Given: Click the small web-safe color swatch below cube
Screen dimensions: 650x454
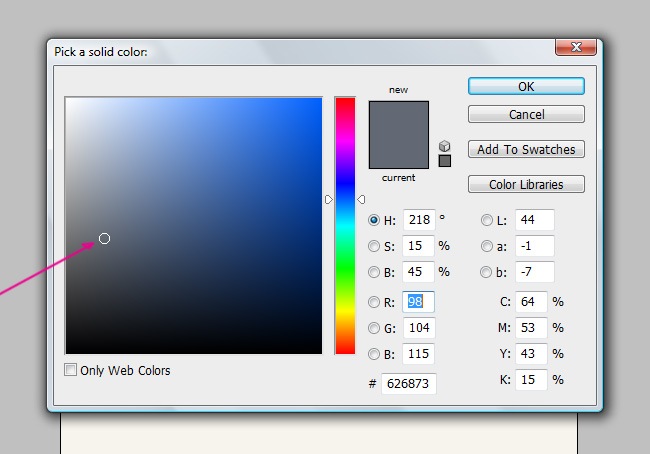Looking at the screenshot, I should 445,161.
